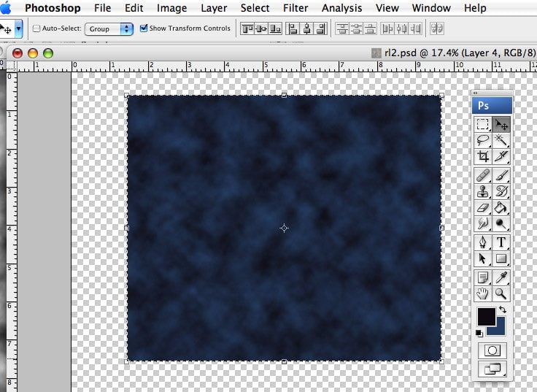Select the Zoom magnifier tool
Image resolution: width=537 pixels, height=392 pixels.
click(501, 293)
